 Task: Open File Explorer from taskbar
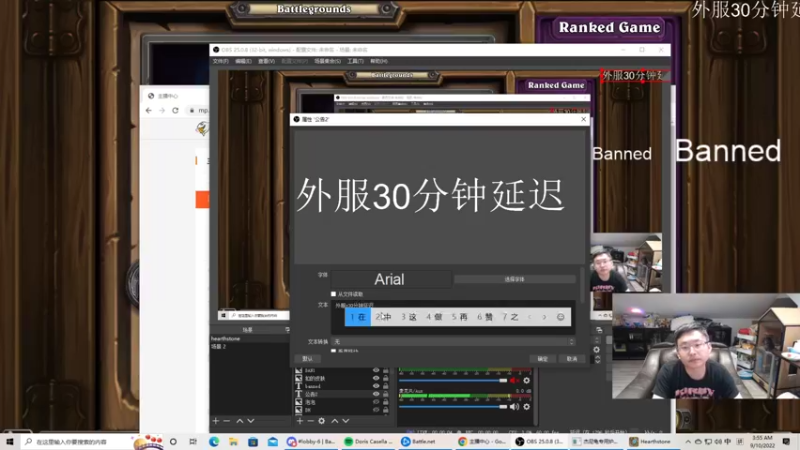tap(233, 441)
